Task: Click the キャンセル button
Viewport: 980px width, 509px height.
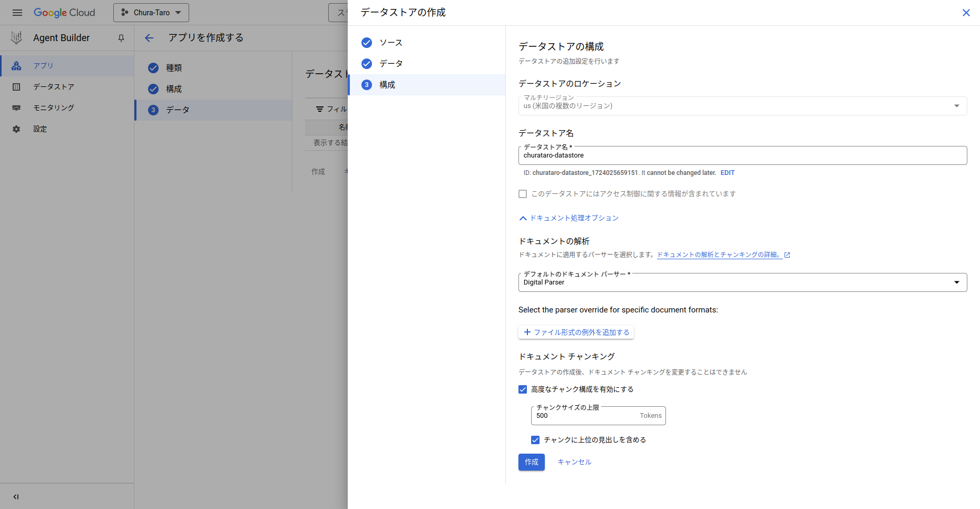Action: [574, 462]
